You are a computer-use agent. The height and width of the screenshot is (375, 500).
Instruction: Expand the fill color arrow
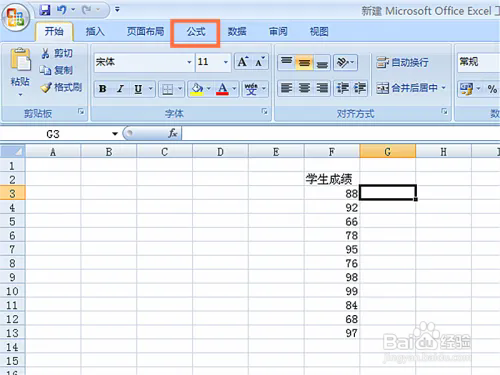[209, 89]
